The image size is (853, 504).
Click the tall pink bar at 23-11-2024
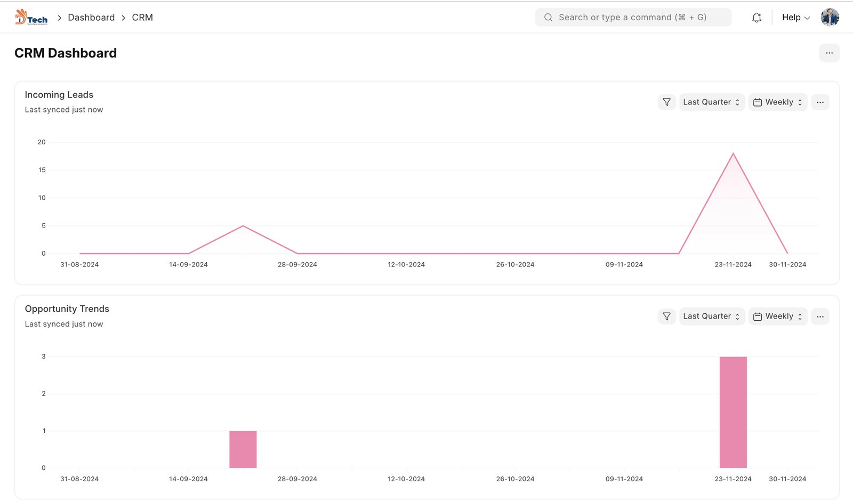coord(733,412)
